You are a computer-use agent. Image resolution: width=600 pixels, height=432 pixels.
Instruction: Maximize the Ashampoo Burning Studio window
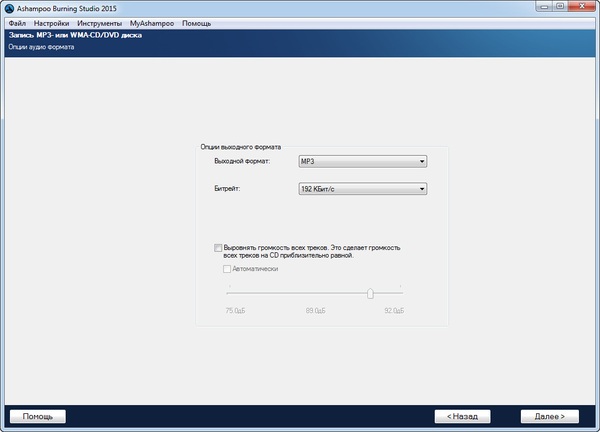click(560, 6)
